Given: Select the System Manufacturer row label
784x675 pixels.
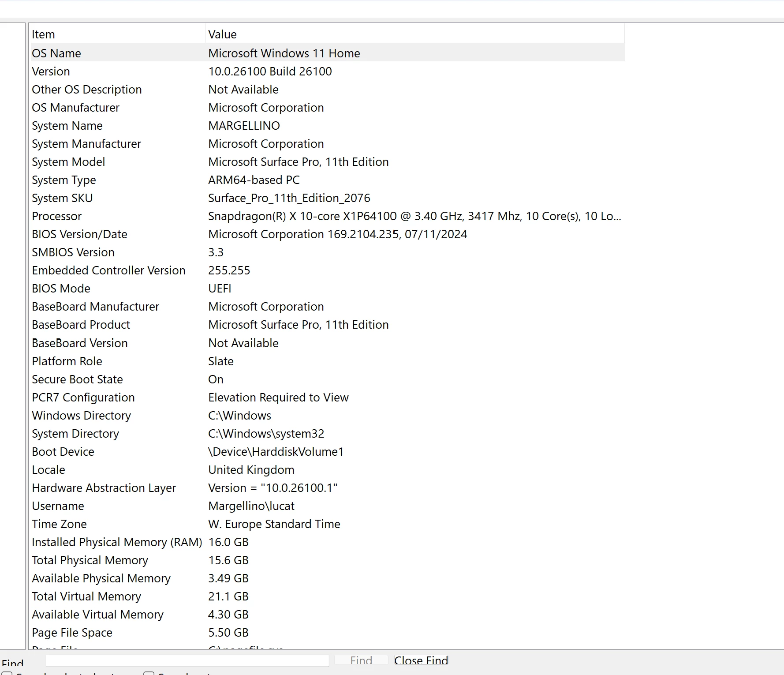Looking at the screenshot, I should 86,144.
